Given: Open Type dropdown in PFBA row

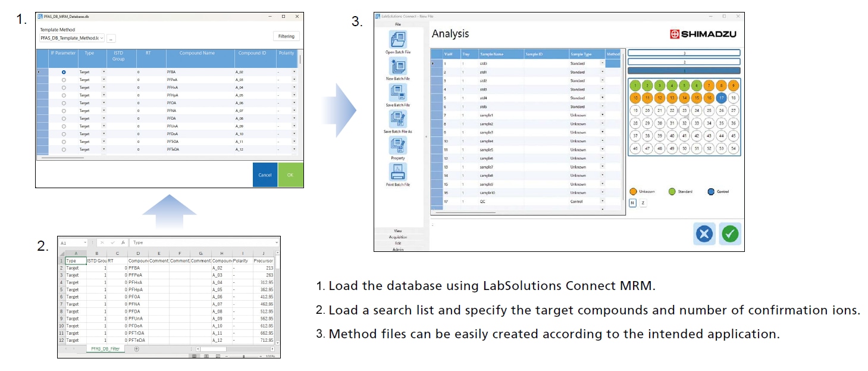Looking at the screenshot, I should pyautogui.click(x=104, y=72).
